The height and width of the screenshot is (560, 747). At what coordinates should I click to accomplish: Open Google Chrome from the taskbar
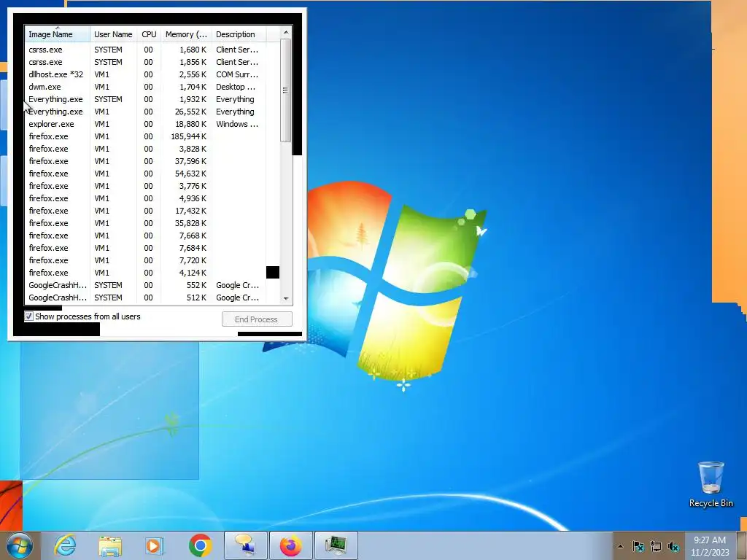(200, 545)
